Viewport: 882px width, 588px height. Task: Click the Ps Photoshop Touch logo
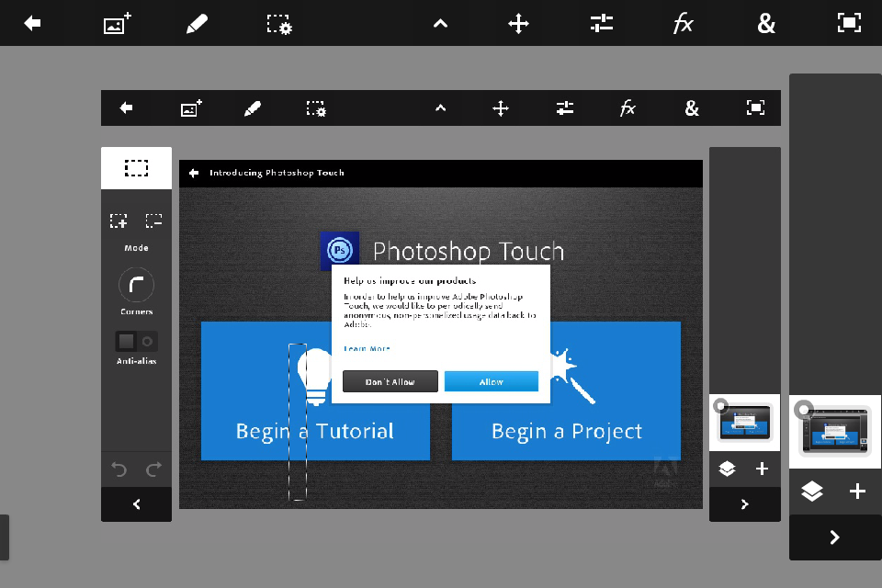pos(340,251)
